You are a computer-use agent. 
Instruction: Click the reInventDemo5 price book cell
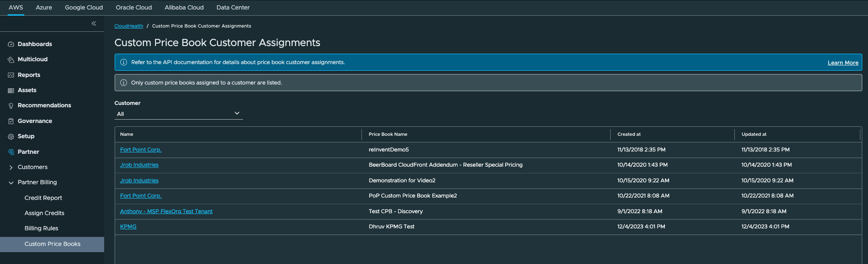389,150
